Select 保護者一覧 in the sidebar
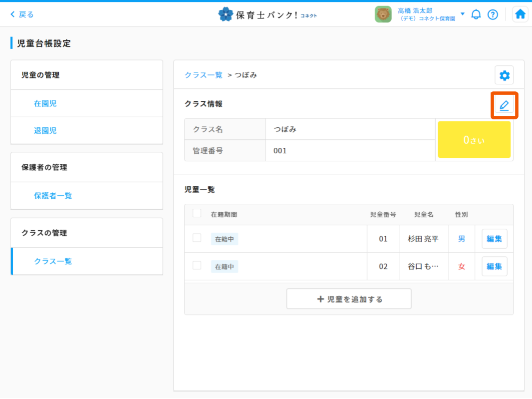 (53, 196)
